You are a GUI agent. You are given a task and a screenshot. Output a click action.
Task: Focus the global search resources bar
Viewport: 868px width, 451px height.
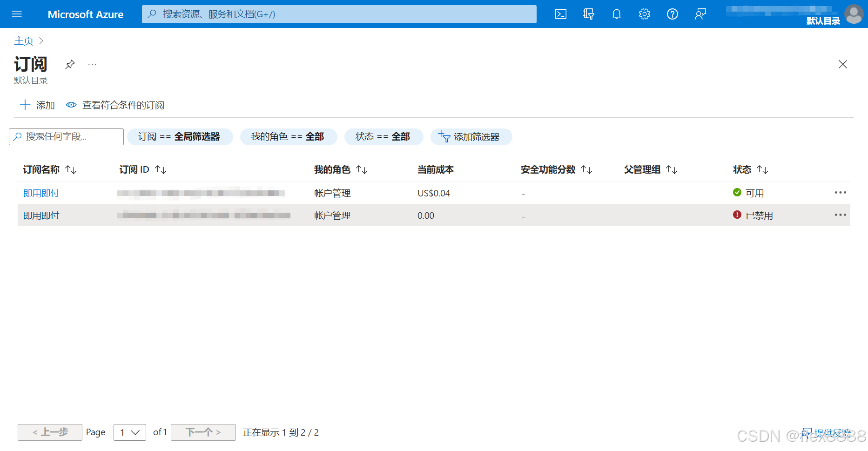tap(339, 14)
